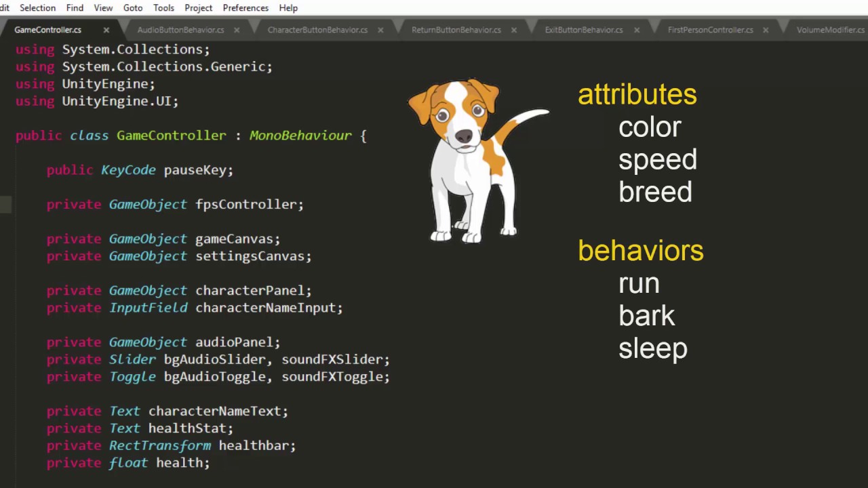
Task: Open the Selection menu
Action: pyautogui.click(x=37, y=7)
